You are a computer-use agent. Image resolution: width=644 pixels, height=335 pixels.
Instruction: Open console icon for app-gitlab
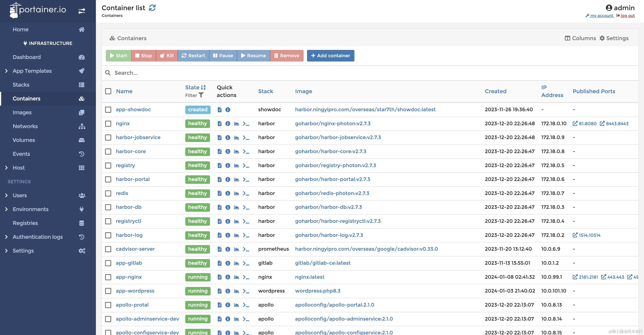pos(246,263)
